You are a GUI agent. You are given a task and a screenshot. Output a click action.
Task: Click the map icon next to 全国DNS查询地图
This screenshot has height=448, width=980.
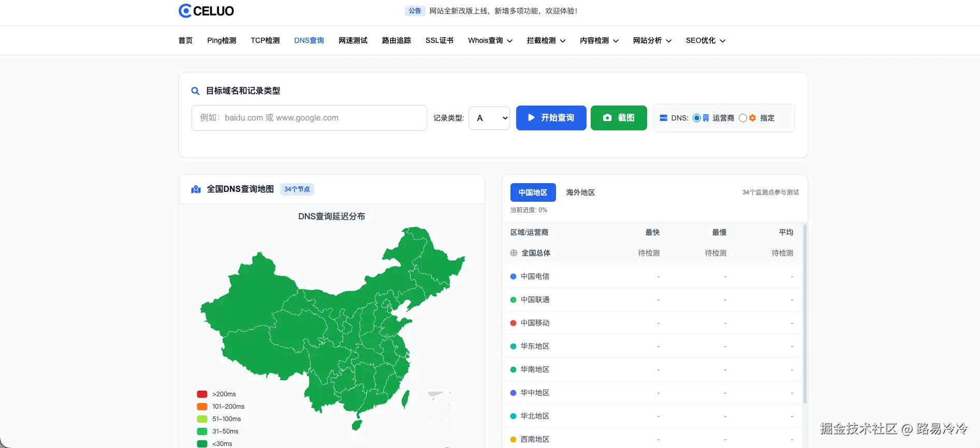196,189
